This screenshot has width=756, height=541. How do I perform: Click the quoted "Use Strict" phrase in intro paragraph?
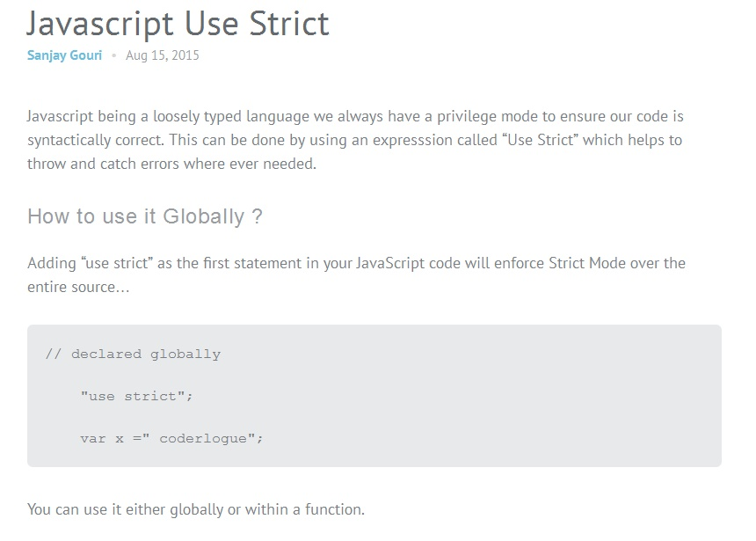543,140
